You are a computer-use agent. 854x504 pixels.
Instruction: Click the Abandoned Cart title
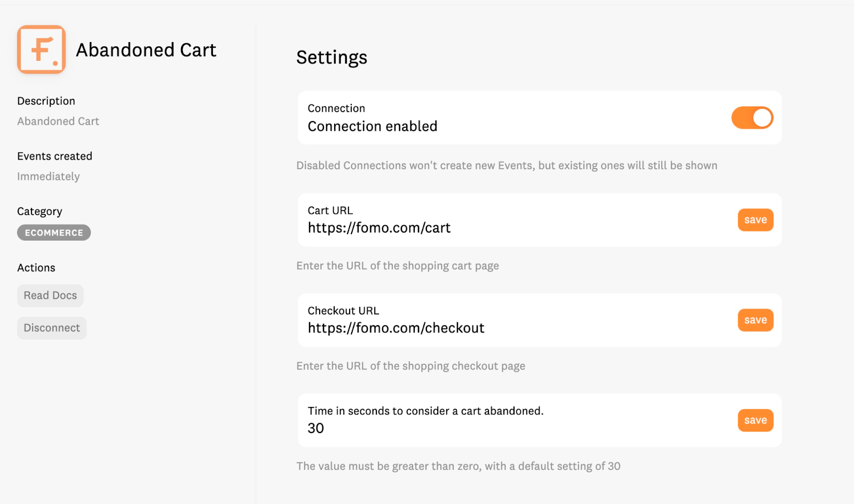coord(146,50)
